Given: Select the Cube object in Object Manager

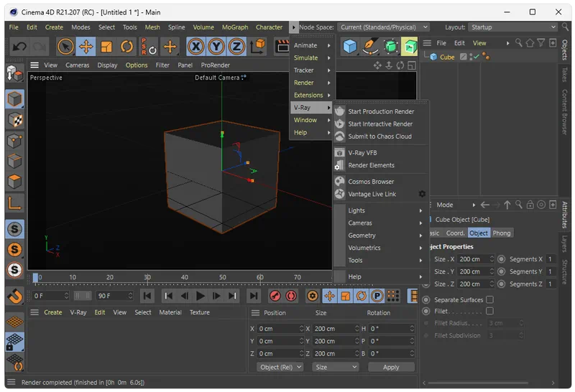Looking at the screenshot, I should (x=447, y=57).
